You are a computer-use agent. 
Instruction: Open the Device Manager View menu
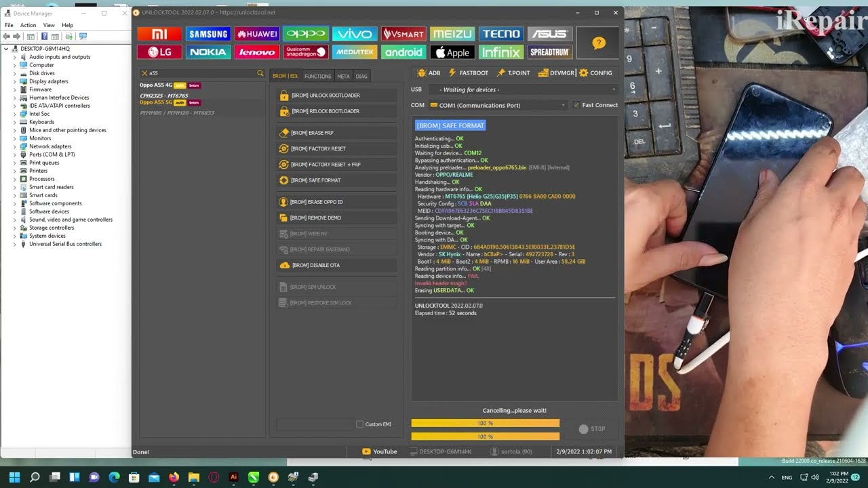49,25
